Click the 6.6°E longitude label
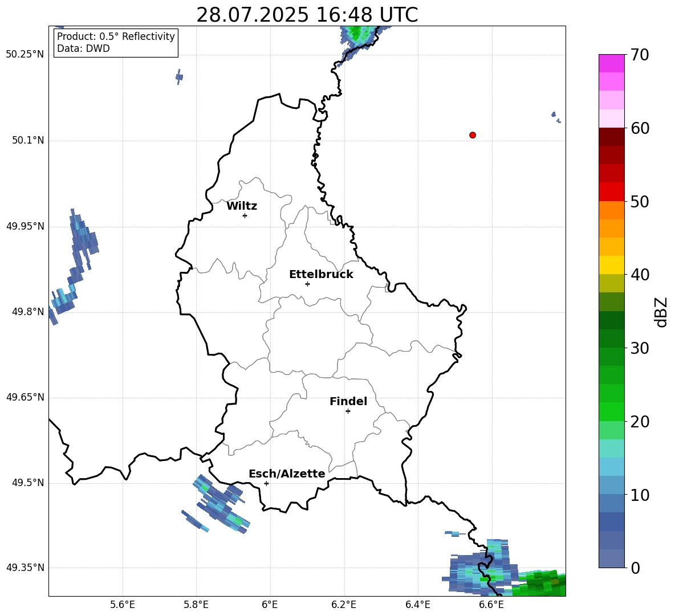Image resolution: width=675 pixels, height=616 pixels. [x=491, y=605]
